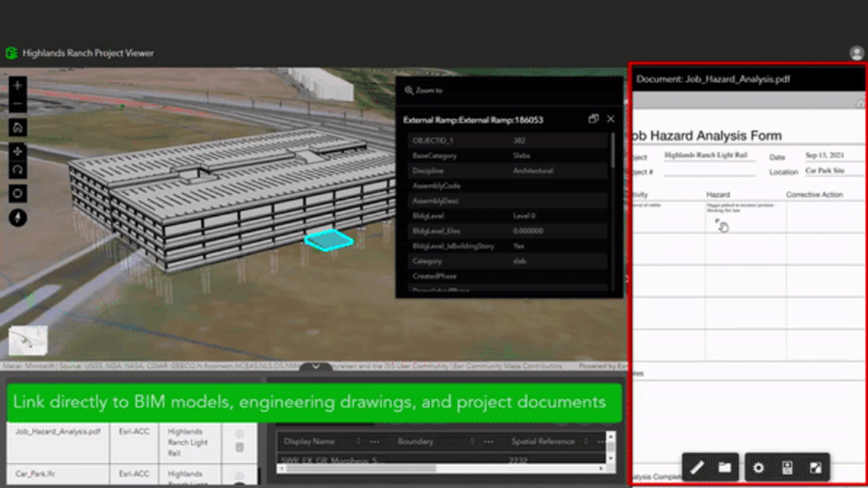The width and height of the screenshot is (868, 488).
Task: Click the Zoom Out minus icon on the map
Action: click(x=17, y=104)
